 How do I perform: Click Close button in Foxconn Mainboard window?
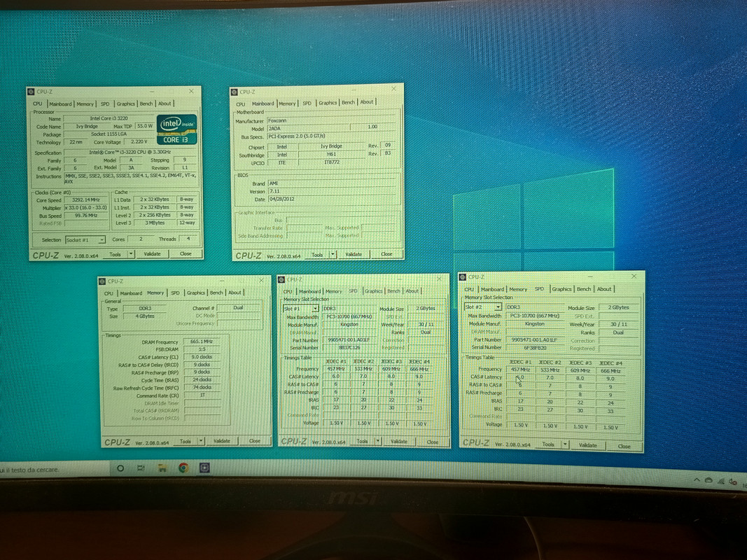pos(386,254)
